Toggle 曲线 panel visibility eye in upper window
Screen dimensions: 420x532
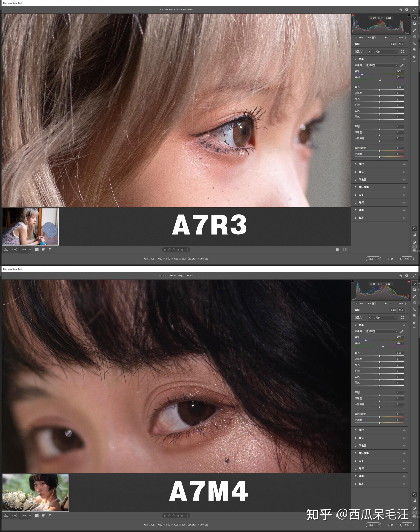404,164
